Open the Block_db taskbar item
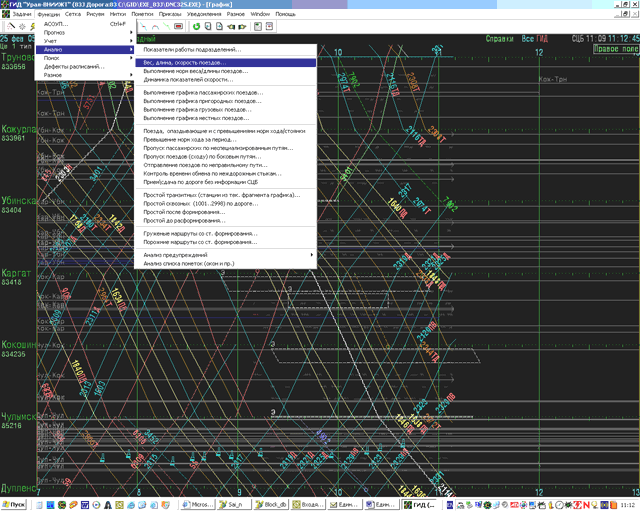 [273, 505]
